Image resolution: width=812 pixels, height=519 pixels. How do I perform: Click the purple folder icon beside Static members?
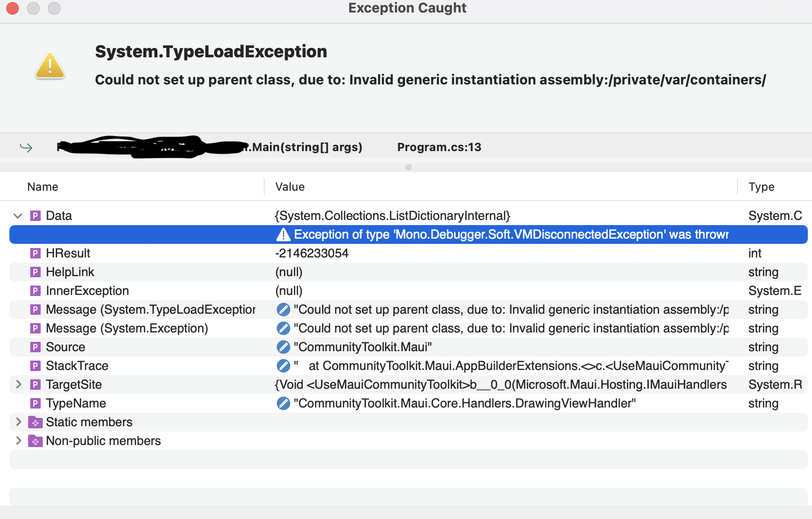35,422
